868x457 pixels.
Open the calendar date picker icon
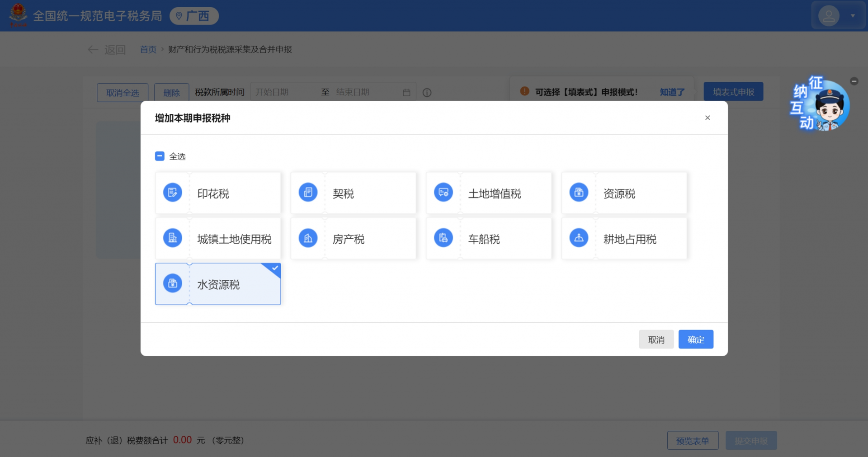[x=406, y=93]
